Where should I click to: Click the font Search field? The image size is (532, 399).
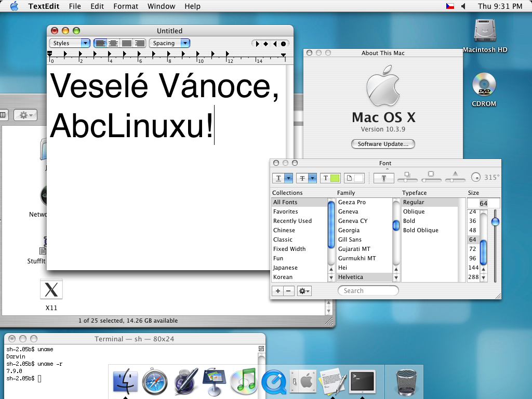coord(368,291)
